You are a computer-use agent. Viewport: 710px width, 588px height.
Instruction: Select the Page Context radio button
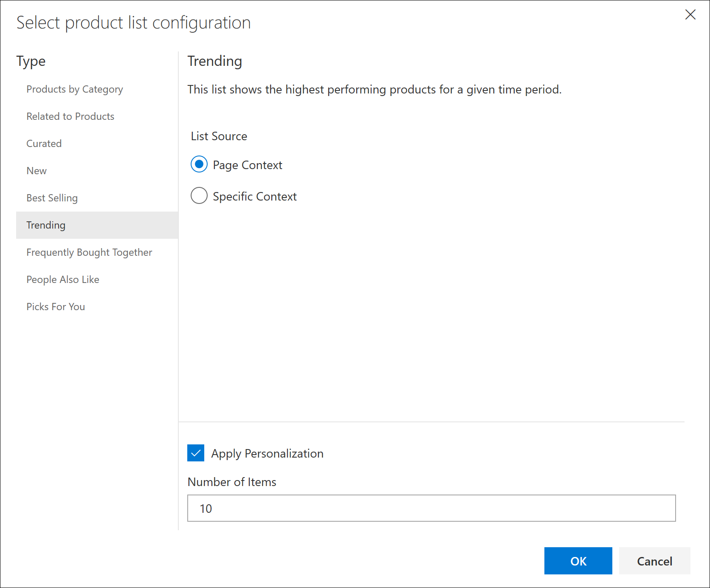click(199, 164)
